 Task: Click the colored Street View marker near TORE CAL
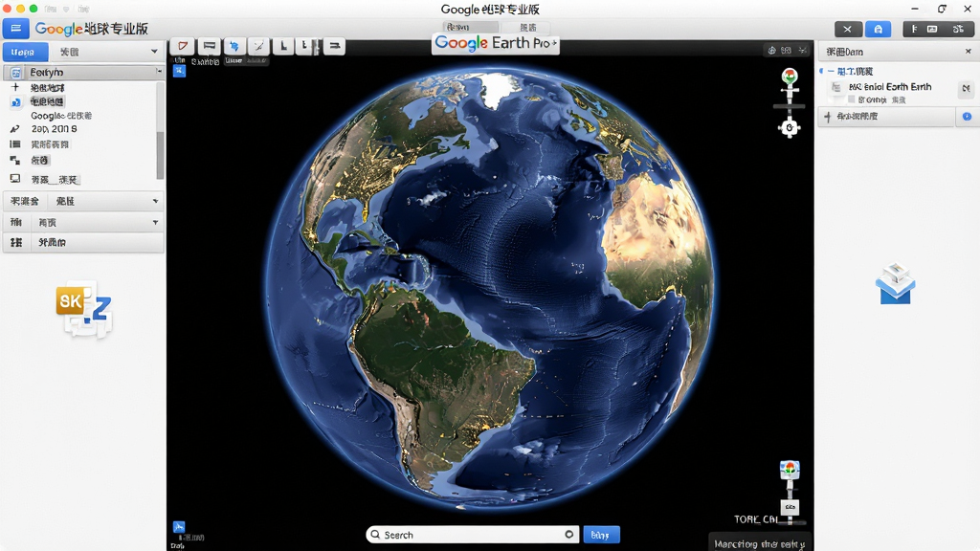point(790,469)
